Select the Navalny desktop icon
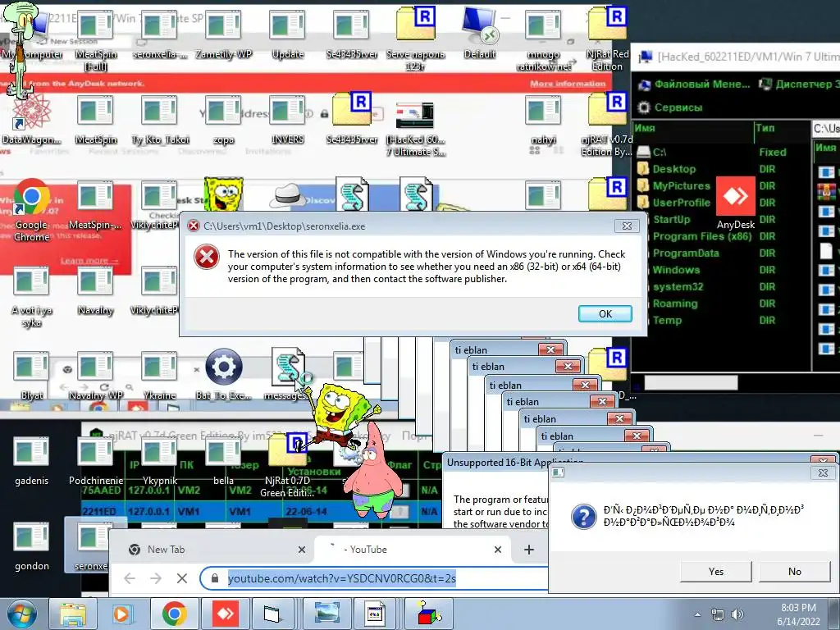Screen dimensions: 840x630 (95, 292)
